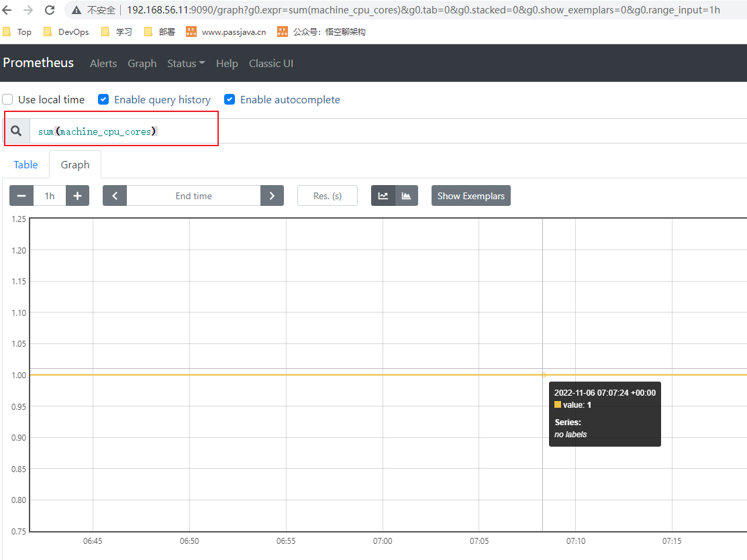Open the 公众号: 悟空聊架构 bookmark
This screenshot has height=560, width=747.
[x=321, y=32]
